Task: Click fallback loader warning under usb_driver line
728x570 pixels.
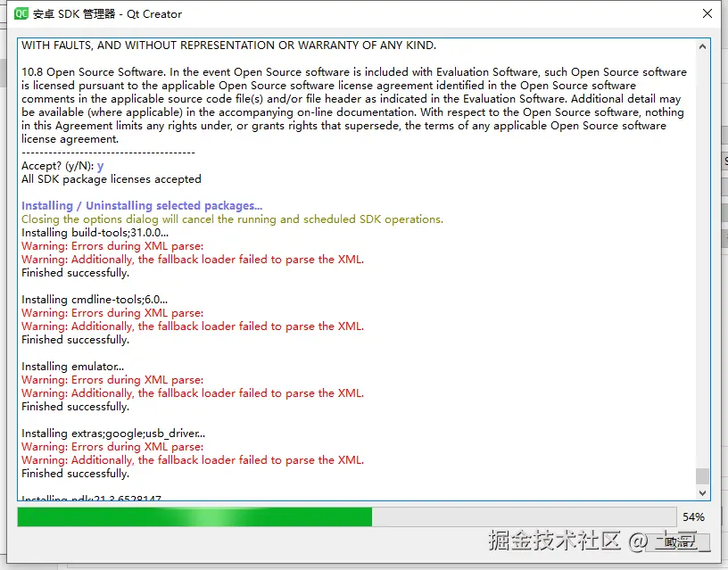Action: pyautogui.click(x=193, y=460)
